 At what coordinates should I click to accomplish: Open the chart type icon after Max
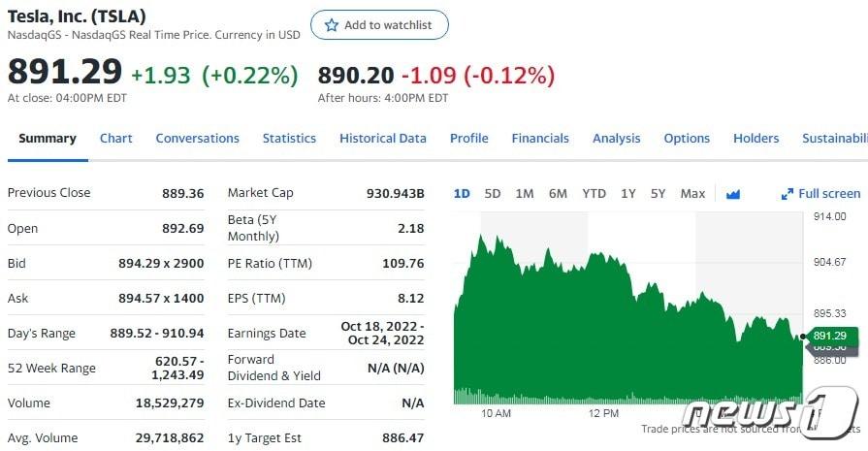pos(733,194)
